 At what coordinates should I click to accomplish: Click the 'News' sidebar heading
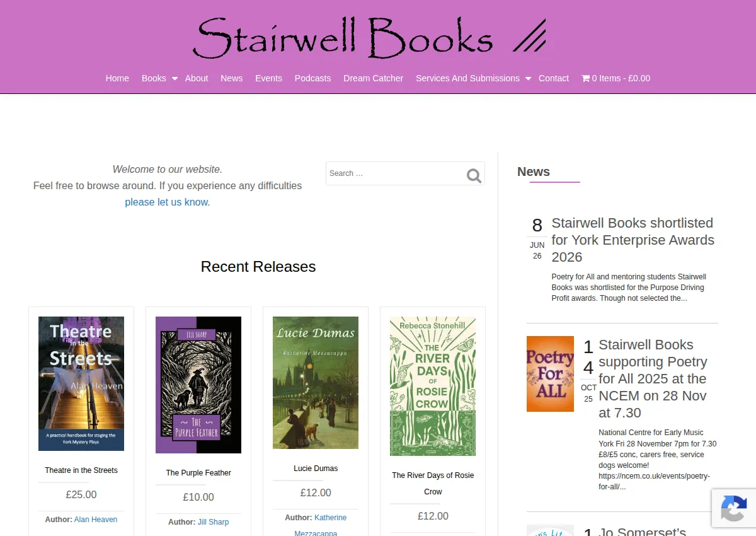[534, 172]
